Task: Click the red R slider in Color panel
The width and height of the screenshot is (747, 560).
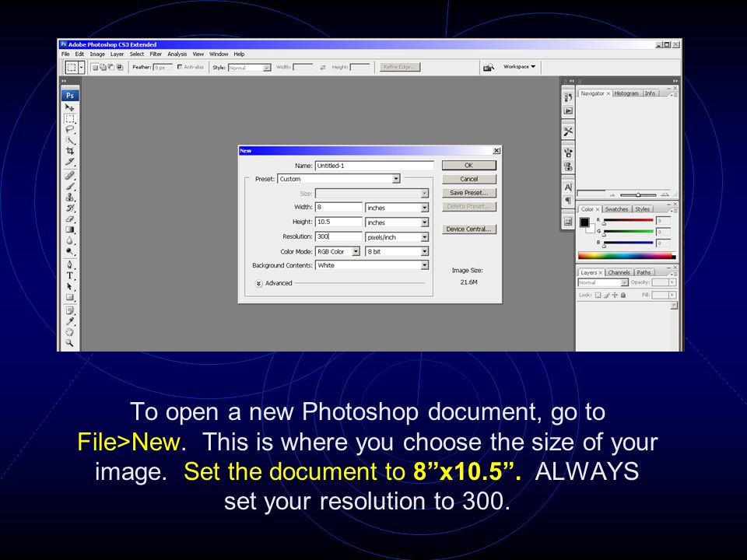Action: (629, 220)
